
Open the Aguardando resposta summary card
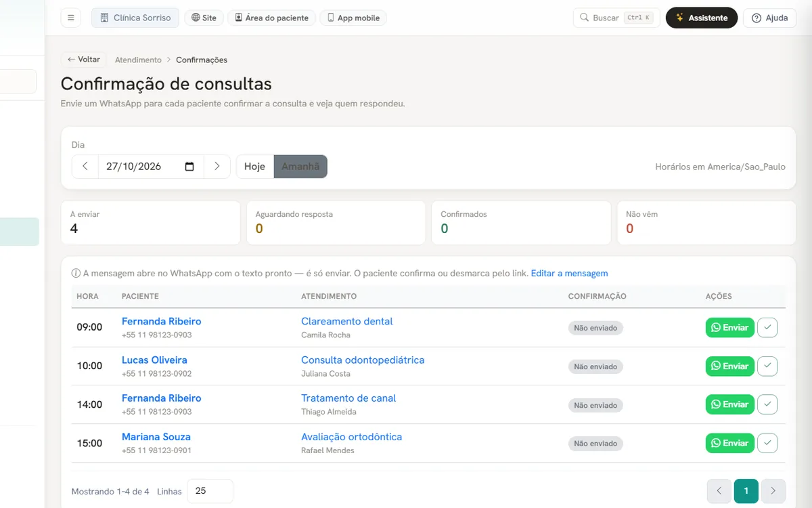336,222
